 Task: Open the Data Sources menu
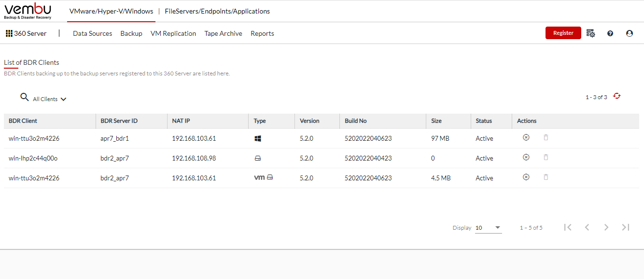click(x=93, y=33)
